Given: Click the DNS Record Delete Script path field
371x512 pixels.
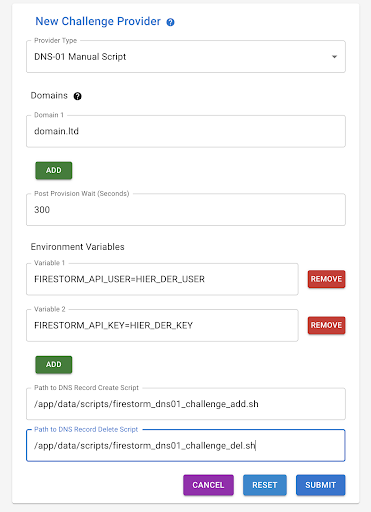Looking at the screenshot, I should [186, 445].
